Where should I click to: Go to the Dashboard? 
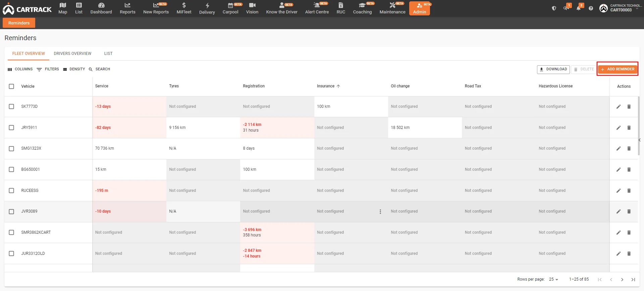pyautogui.click(x=101, y=8)
